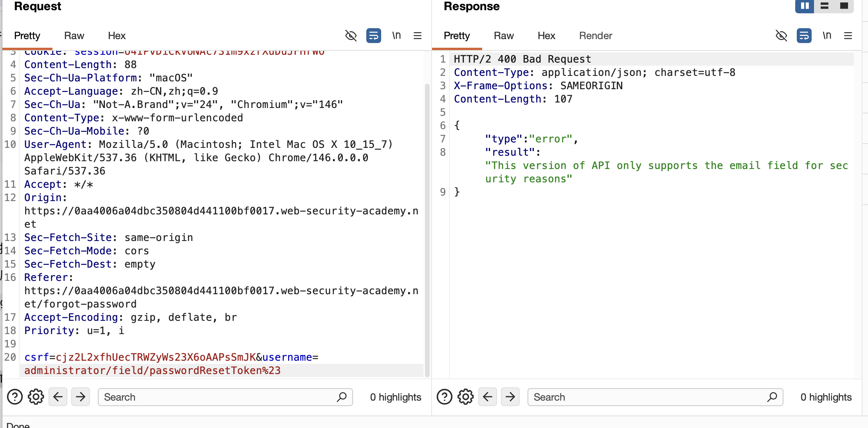Go to next match in Response search

[x=510, y=397]
